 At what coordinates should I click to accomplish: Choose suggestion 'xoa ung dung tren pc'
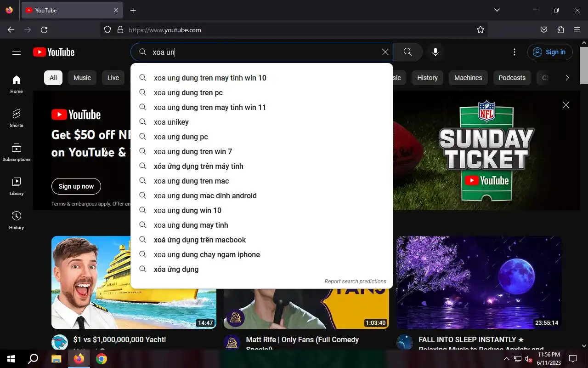[262, 92]
